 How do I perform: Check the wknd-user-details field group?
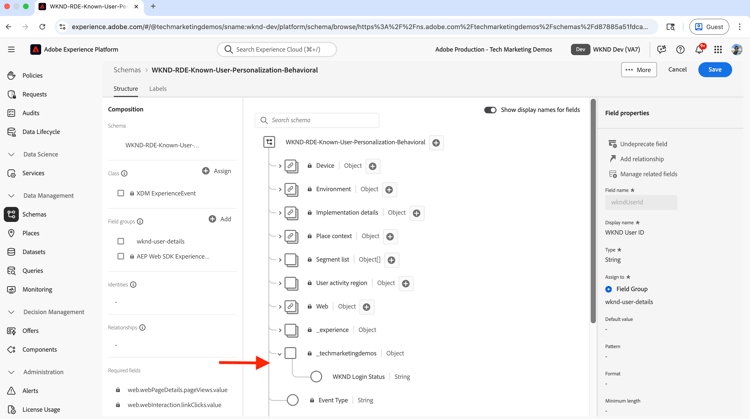pos(121,242)
